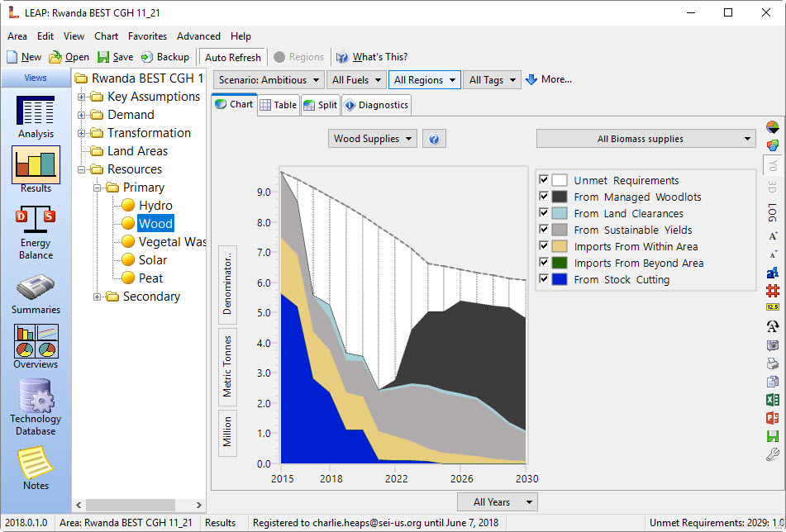Toggle the Y0 axis option
The image size is (786, 532).
pos(773,165)
